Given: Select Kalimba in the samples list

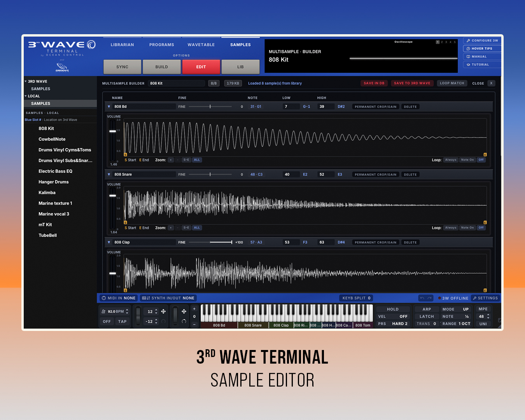Looking at the screenshot, I should coord(47,192).
